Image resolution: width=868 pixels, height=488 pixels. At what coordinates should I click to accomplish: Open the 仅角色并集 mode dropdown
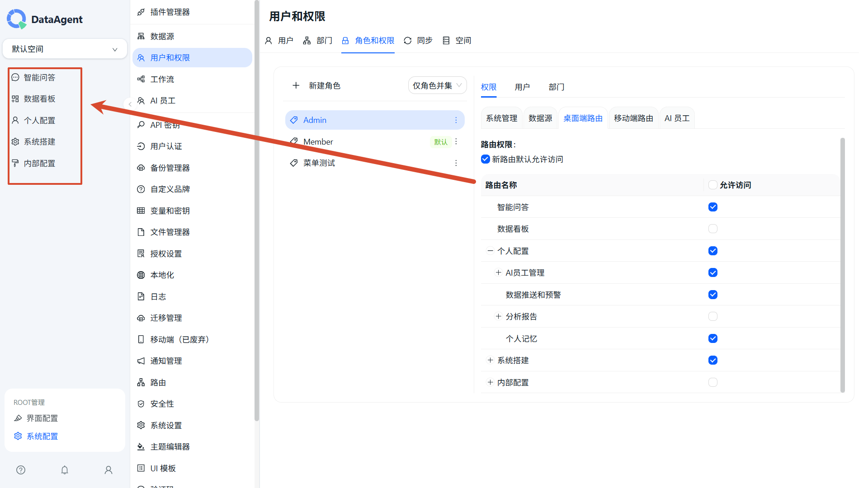coord(437,85)
